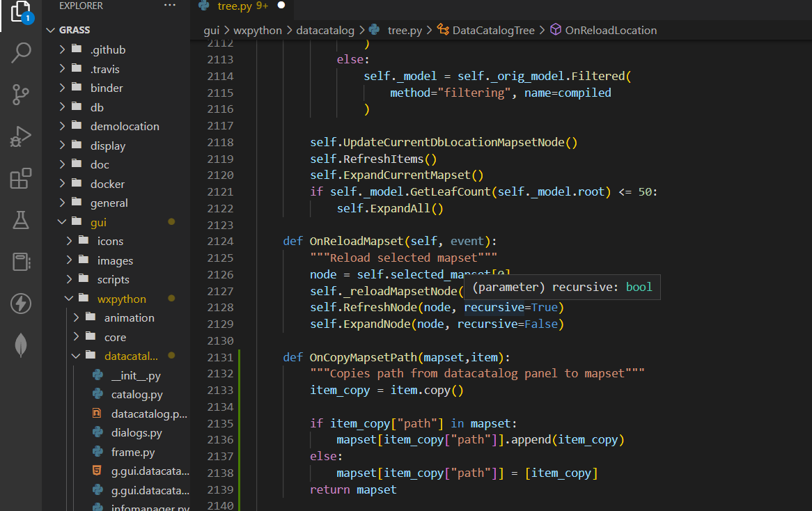This screenshot has height=511, width=812.
Task: Click the tree.py editor tab
Action: [237, 6]
